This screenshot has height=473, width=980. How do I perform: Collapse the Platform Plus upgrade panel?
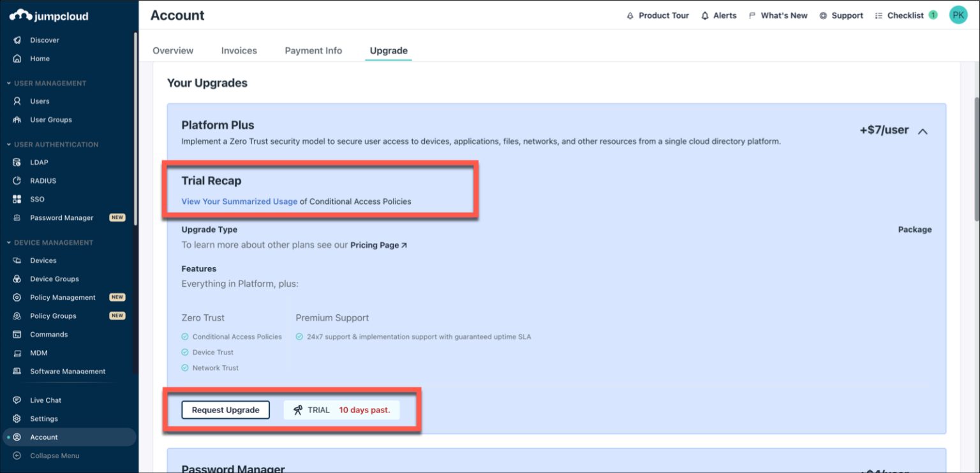pos(922,131)
